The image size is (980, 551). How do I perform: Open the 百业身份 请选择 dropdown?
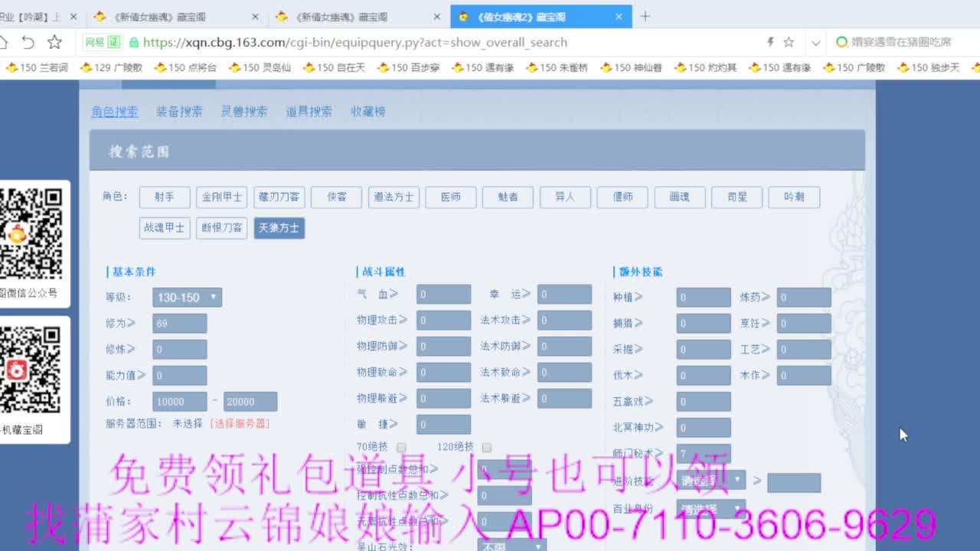coord(710,507)
